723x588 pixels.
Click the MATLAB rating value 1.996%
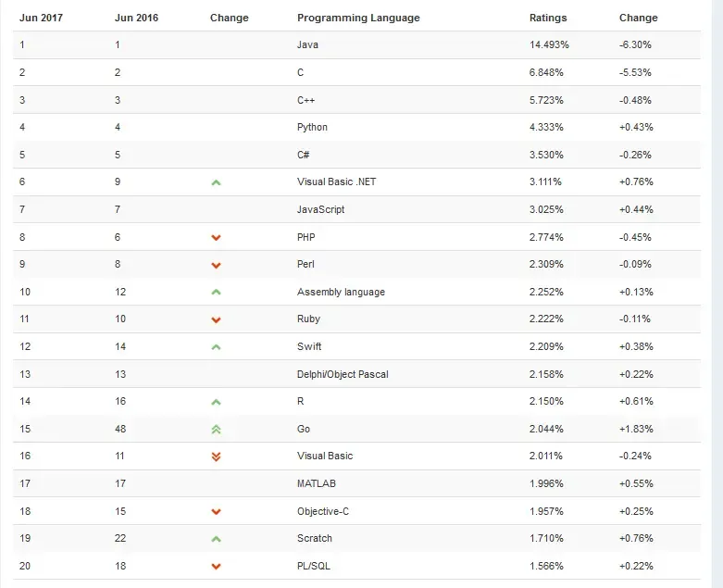coord(546,484)
